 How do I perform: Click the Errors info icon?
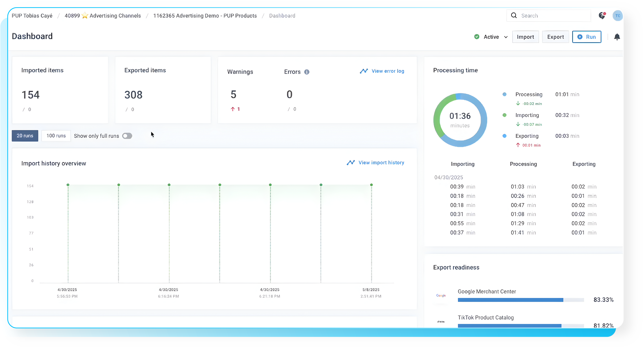(307, 72)
